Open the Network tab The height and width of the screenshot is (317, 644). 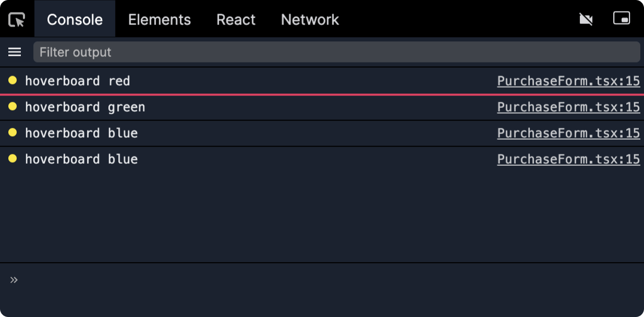coord(310,20)
